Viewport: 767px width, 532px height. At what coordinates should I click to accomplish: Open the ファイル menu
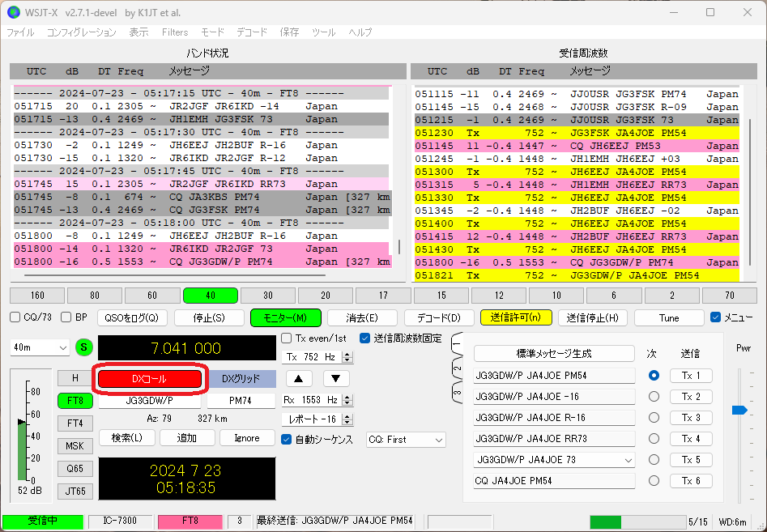[20, 32]
